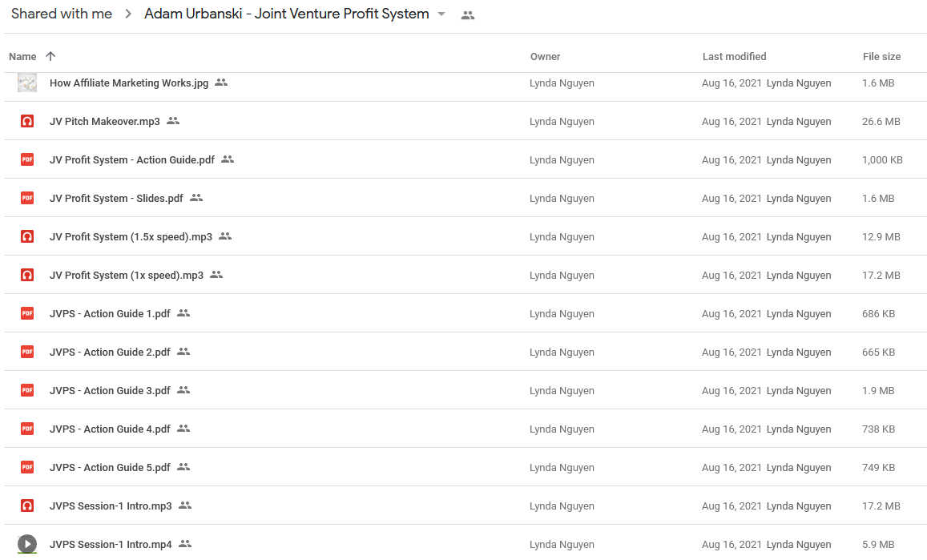The height and width of the screenshot is (560, 927).
Task: Select JVPS Session-1 Intro.mp4 file name
Action: pos(111,544)
